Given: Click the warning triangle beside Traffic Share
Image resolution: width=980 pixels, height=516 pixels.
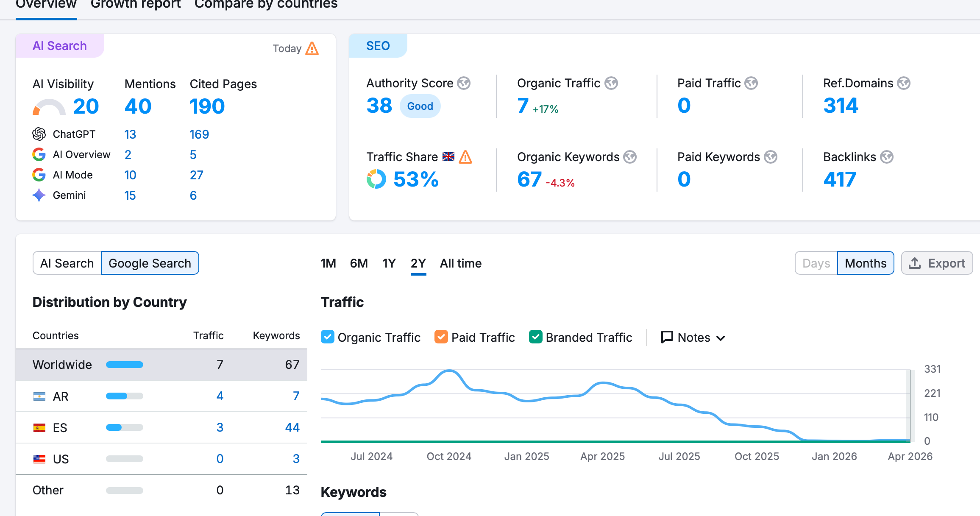Looking at the screenshot, I should (465, 157).
